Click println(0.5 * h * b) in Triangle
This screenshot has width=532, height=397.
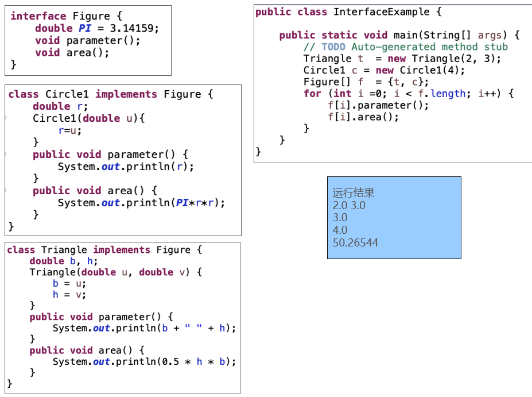tap(144, 361)
